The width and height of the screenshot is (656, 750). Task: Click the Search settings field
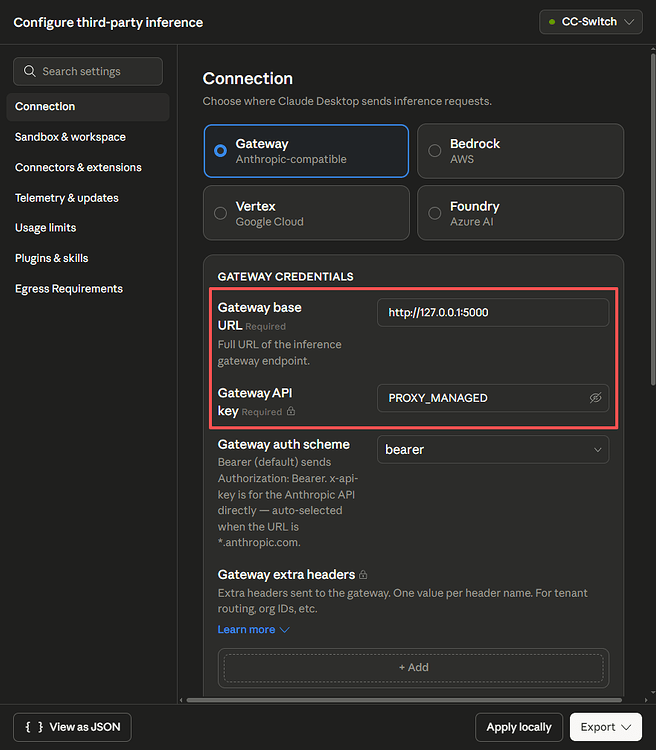[88, 71]
